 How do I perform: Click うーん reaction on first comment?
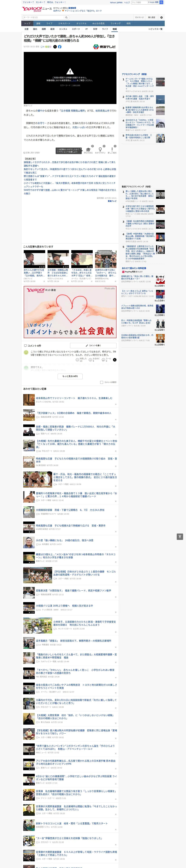point(107,360)
